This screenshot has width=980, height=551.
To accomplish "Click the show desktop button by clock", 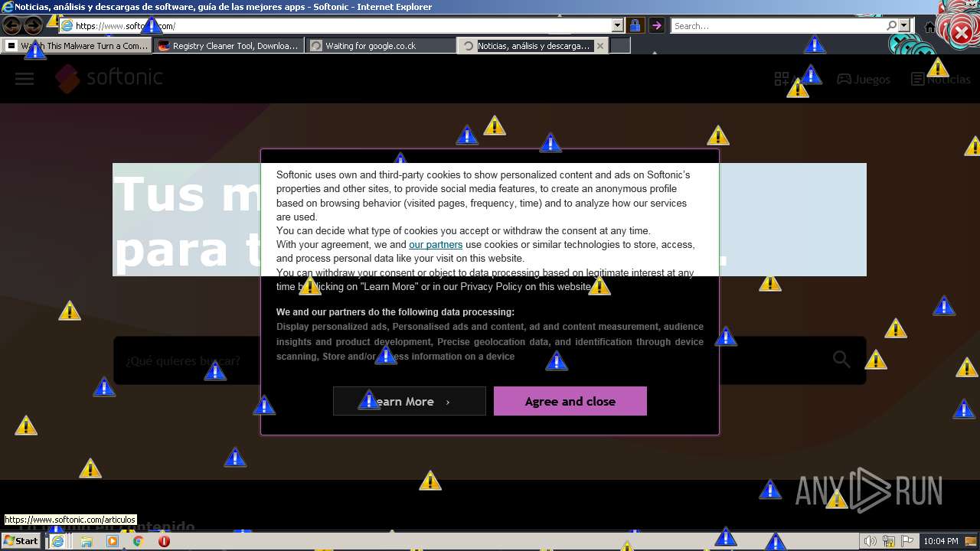I will (971, 541).
